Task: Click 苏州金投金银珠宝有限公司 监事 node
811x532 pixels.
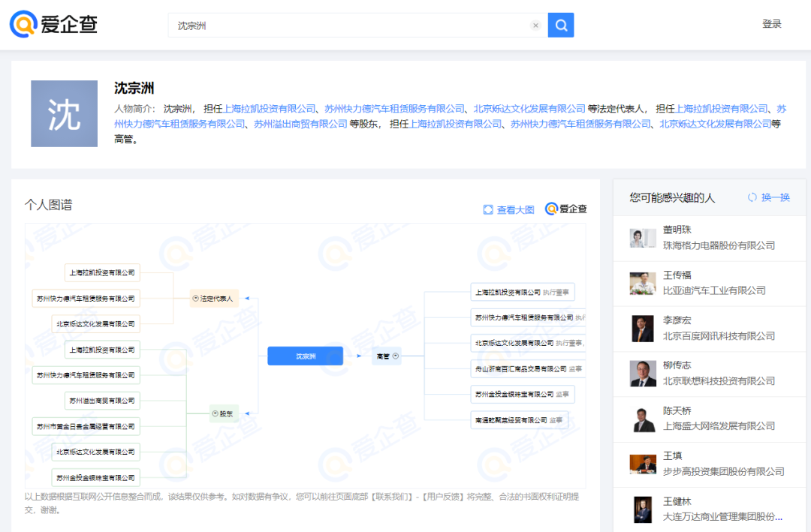Action: [x=523, y=395]
